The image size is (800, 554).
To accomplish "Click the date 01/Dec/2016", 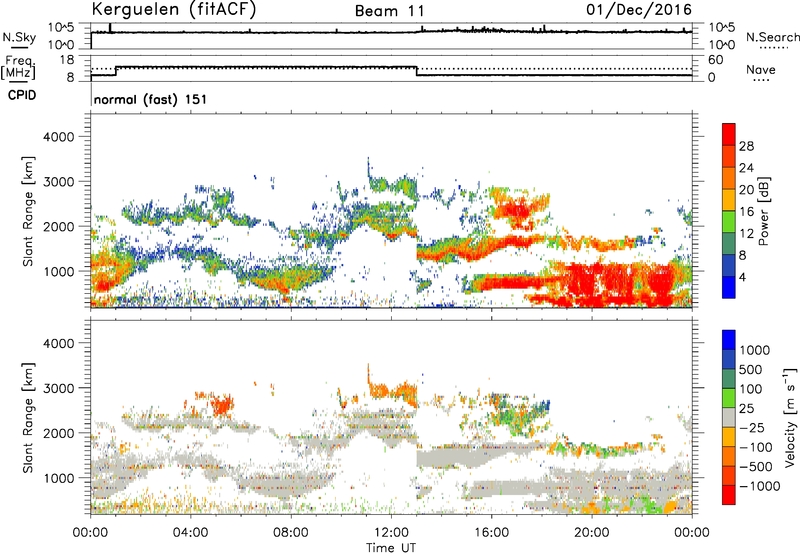I will (639, 10).
